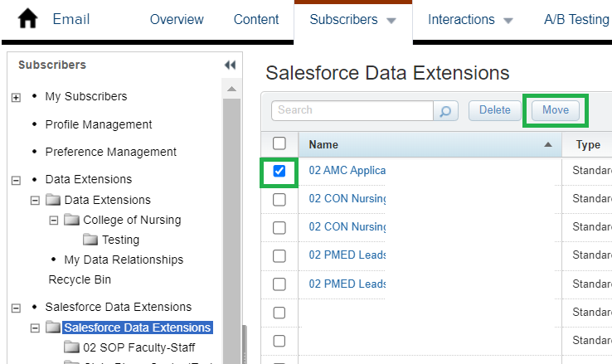Switch to the Content tab

pos(256,19)
